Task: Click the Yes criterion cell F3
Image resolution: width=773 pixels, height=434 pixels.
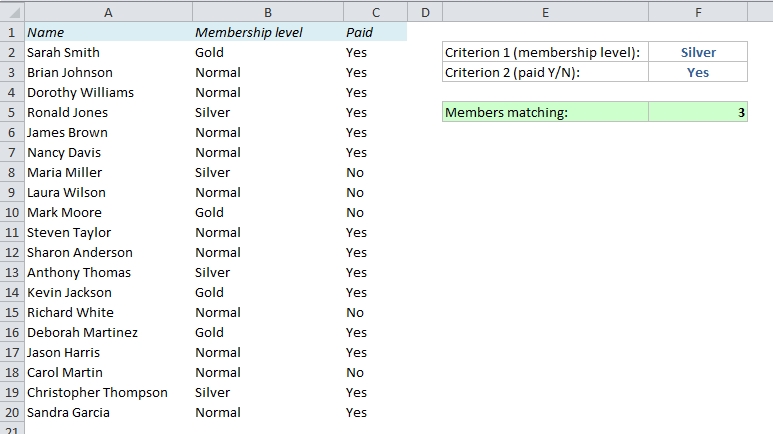Action: tap(698, 72)
